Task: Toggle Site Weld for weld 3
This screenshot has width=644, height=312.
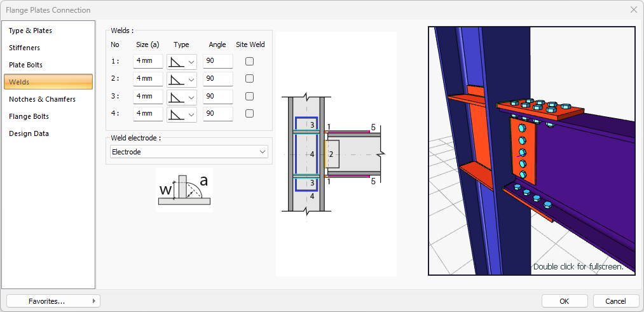Action: [x=250, y=97]
